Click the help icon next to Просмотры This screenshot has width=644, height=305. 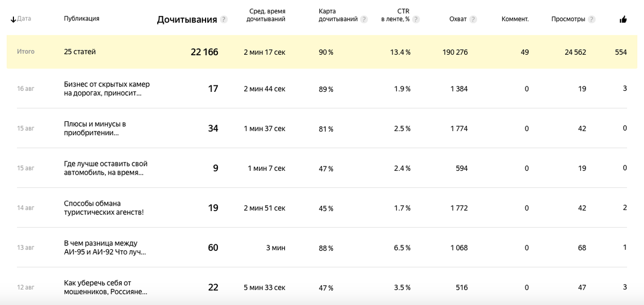591,19
